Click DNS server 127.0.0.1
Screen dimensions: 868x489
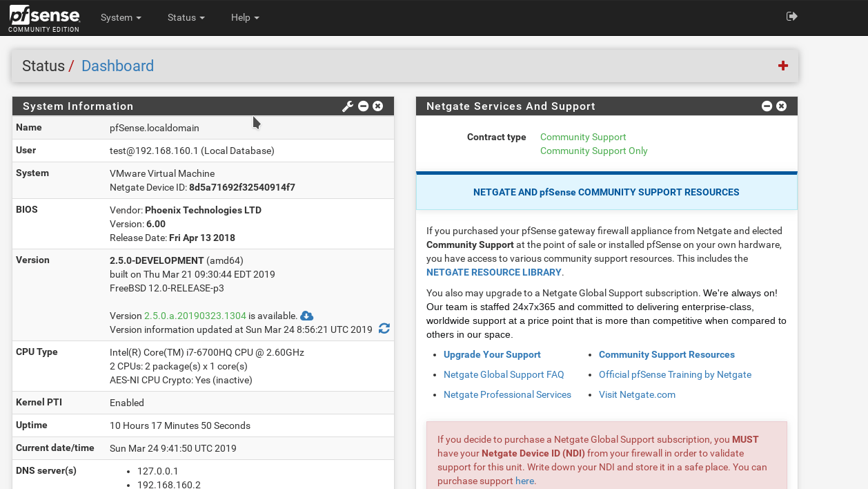[157, 471]
